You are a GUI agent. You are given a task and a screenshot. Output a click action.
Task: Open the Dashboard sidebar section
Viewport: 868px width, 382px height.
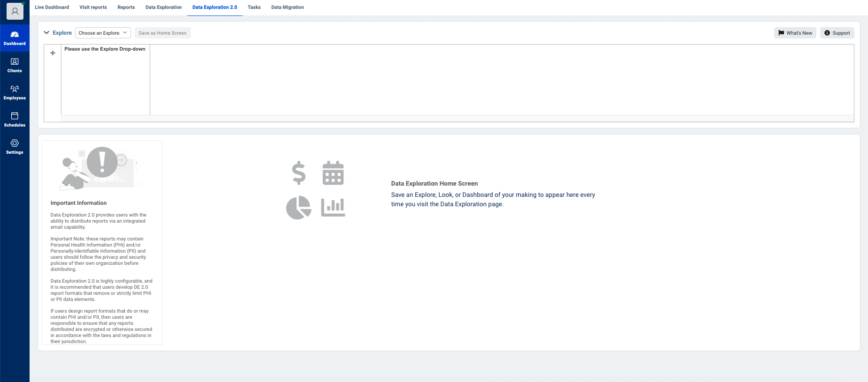[x=15, y=38]
